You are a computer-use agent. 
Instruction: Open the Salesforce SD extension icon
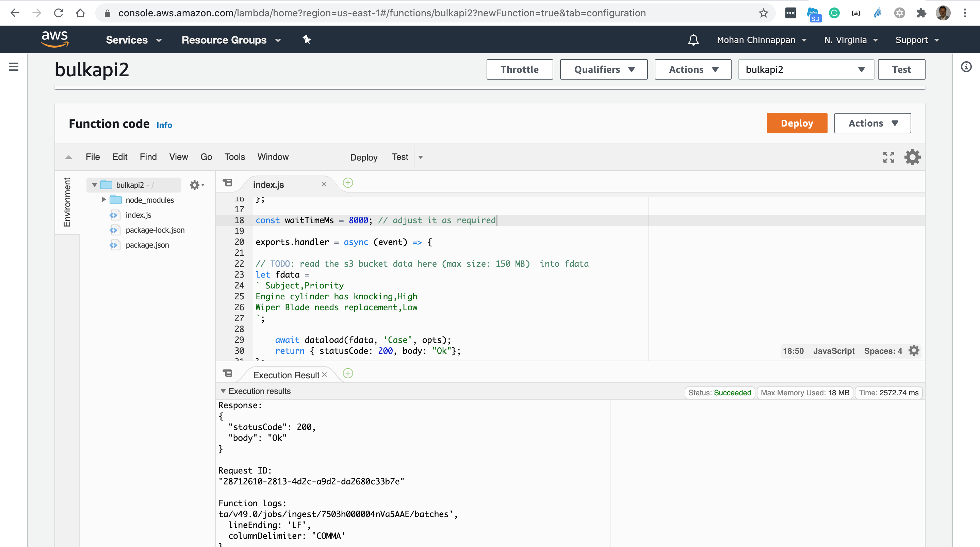tap(813, 14)
